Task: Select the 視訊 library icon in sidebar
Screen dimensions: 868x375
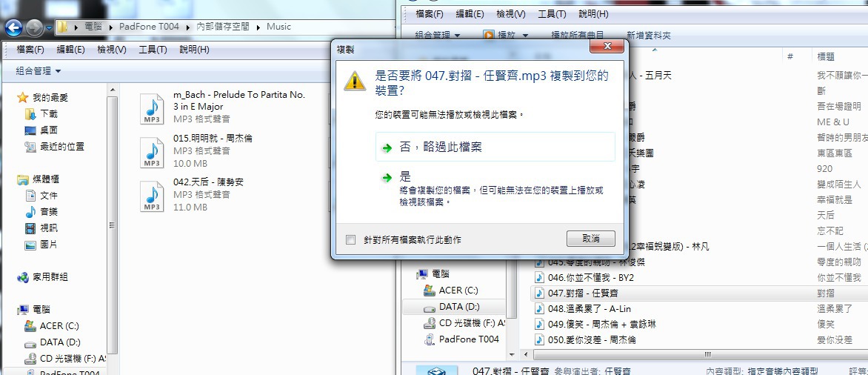Action: (30, 228)
